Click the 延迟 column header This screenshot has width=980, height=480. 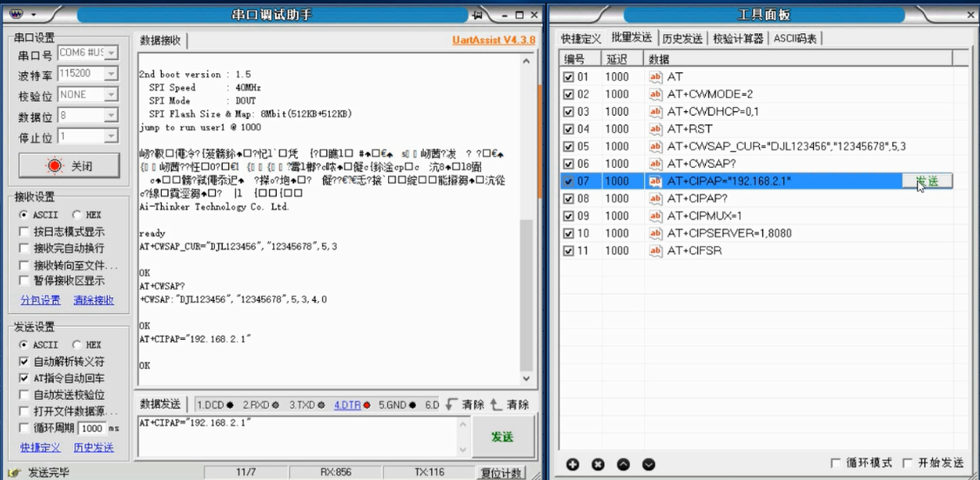(x=622, y=59)
